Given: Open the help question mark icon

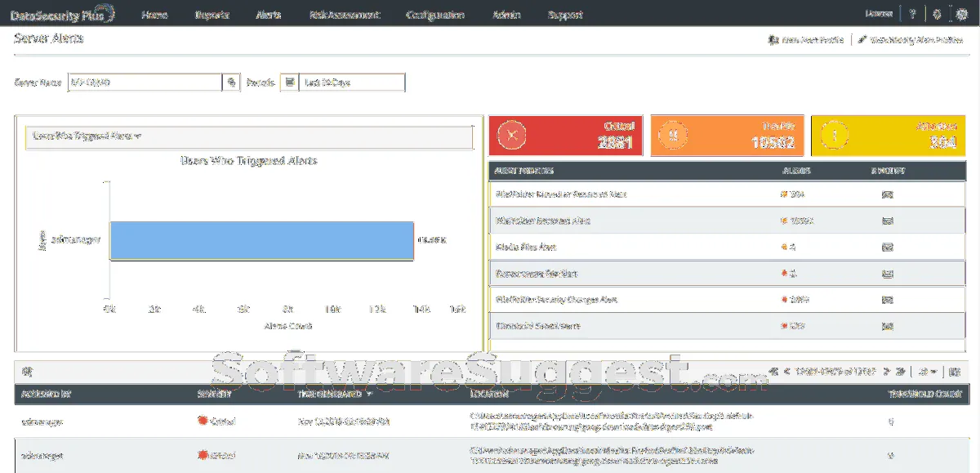Looking at the screenshot, I should (912, 14).
